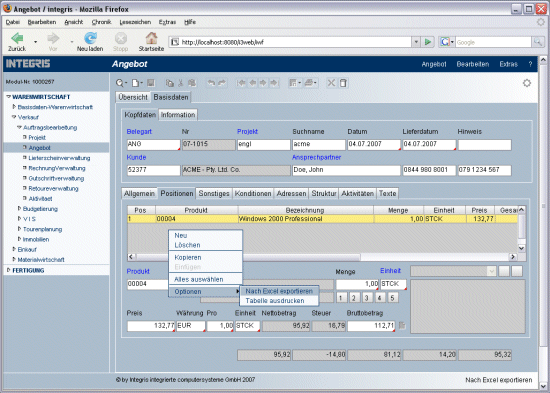Open Optionen submenu in context menu
The width and height of the screenshot is (550, 393).
[x=206, y=292]
